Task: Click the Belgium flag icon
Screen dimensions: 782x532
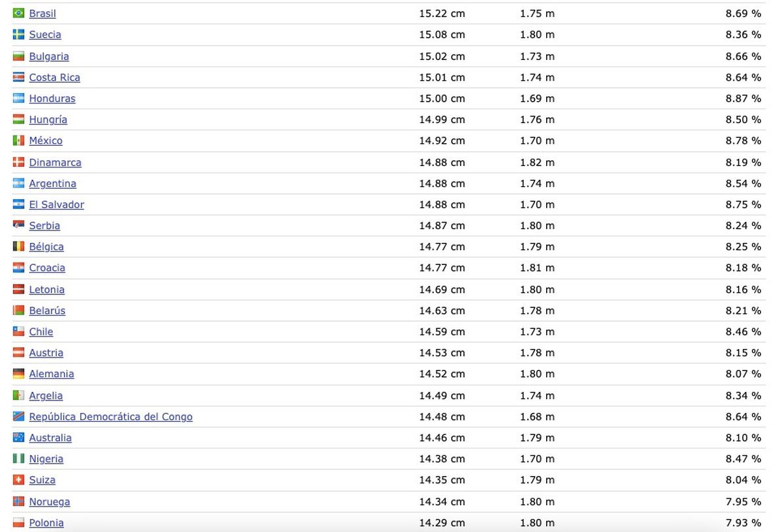Action: pos(18,247)
